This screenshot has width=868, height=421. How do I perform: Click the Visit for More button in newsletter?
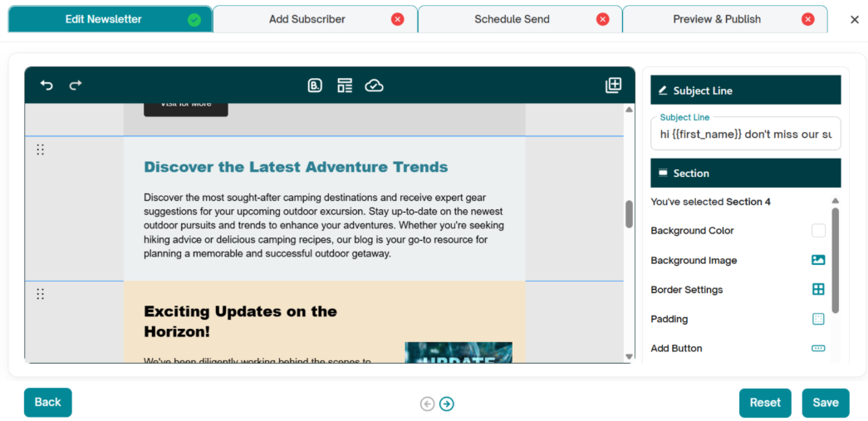186,109
